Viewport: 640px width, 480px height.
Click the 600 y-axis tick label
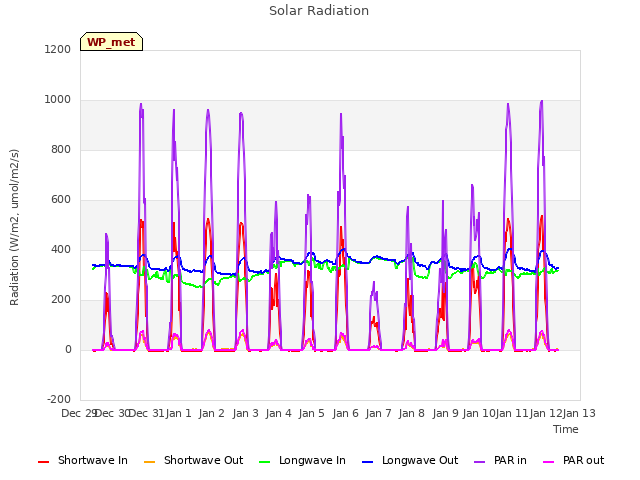[61, 200]
